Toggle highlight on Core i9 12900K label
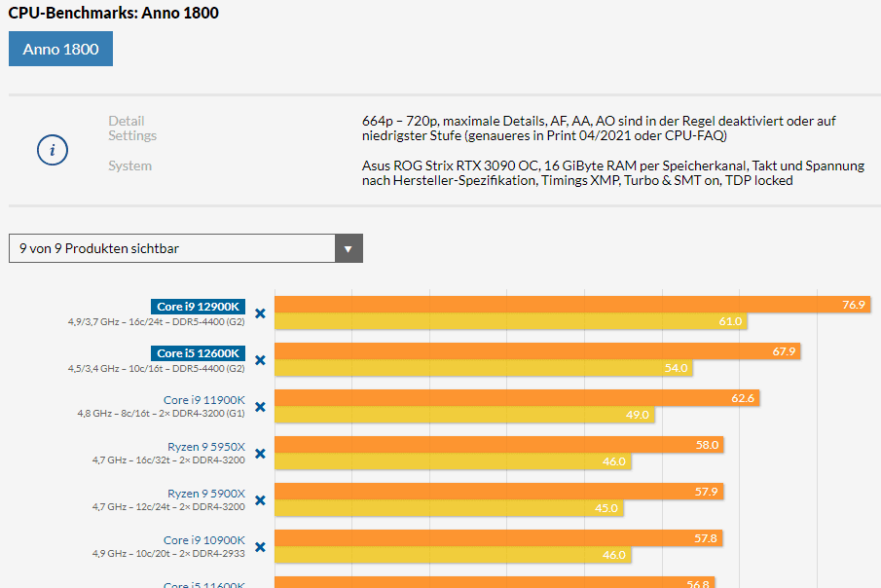 tap(198, 306)
